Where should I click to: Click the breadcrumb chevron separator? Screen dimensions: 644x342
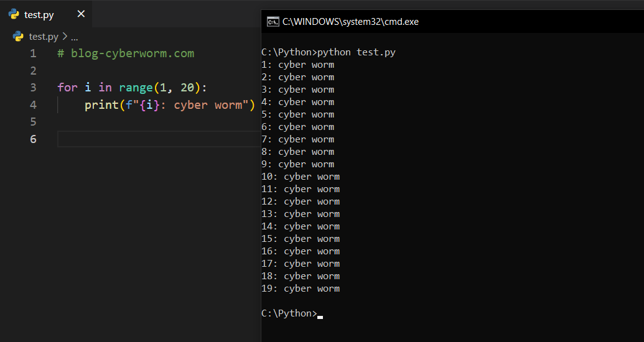pyautogui.click(x=65, y=37)
